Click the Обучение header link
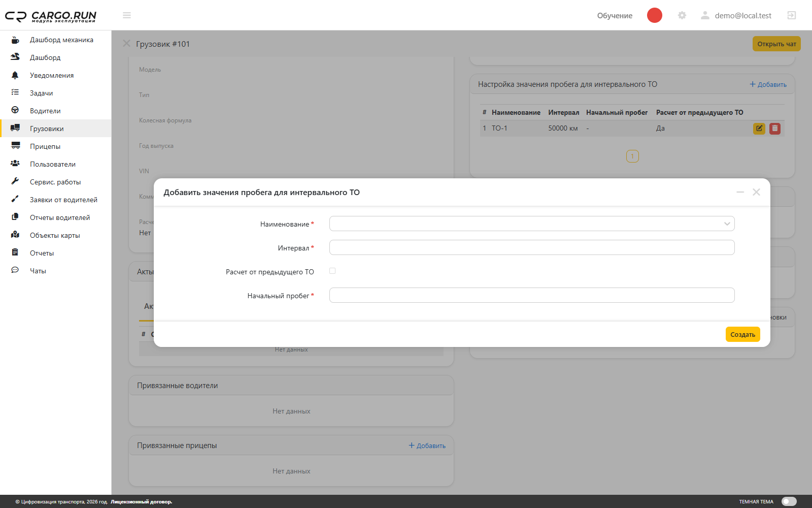The width and height of the screenshot is (812, 508). tap(615, 16)
